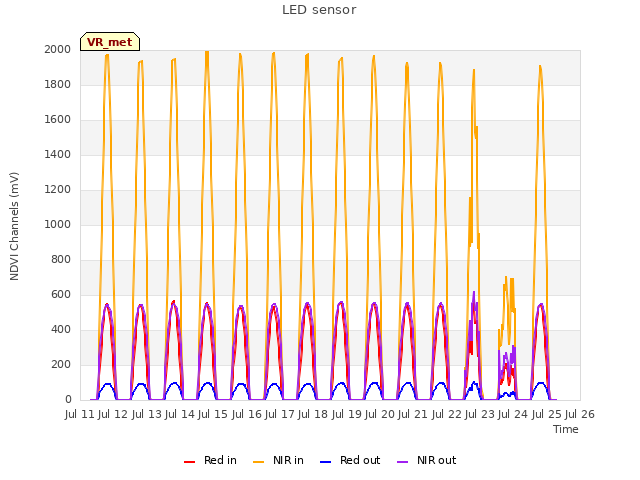Click the 200 y-axis tick label

(61, 364)
